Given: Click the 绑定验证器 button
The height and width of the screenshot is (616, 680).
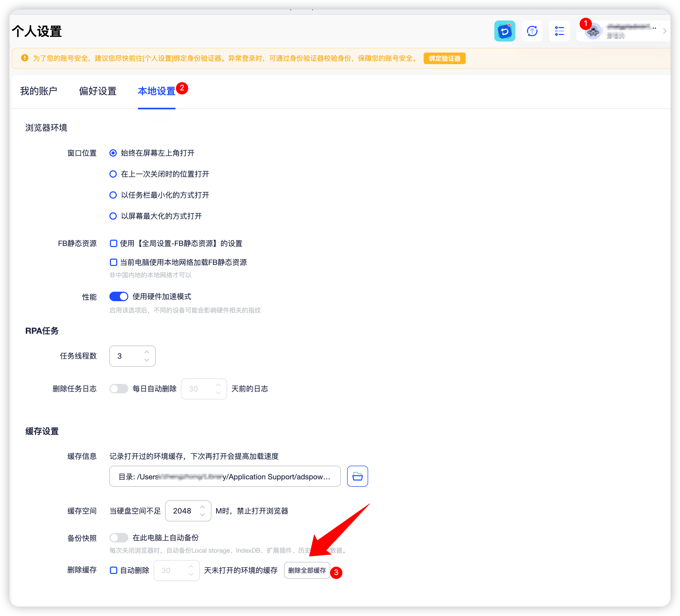Looking at the screenshot, I should [444, 58].
